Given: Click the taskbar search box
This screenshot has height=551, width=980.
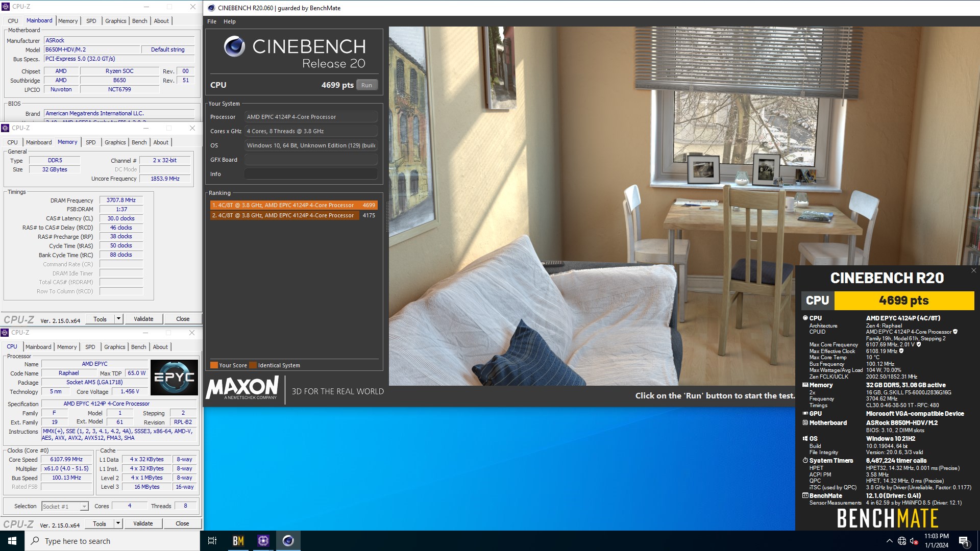Looking at the screenshot, I should tap(112, 541).
